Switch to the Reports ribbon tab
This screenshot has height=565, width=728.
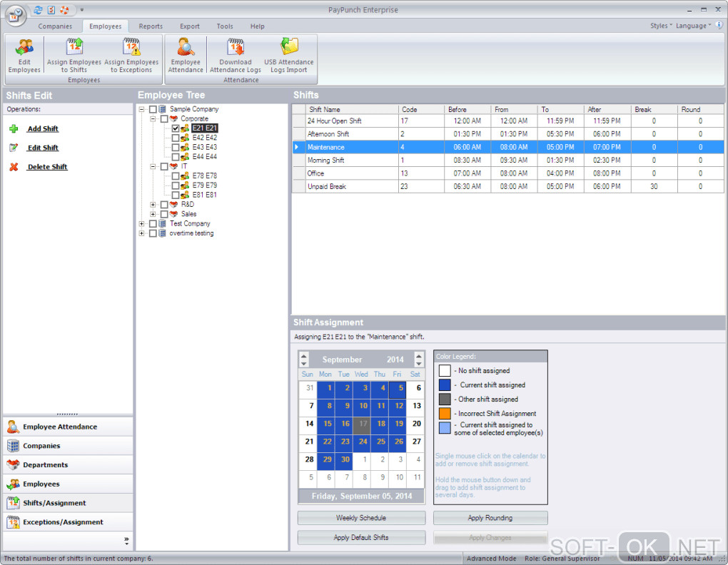pyautogui.click(x=151, y=26)
